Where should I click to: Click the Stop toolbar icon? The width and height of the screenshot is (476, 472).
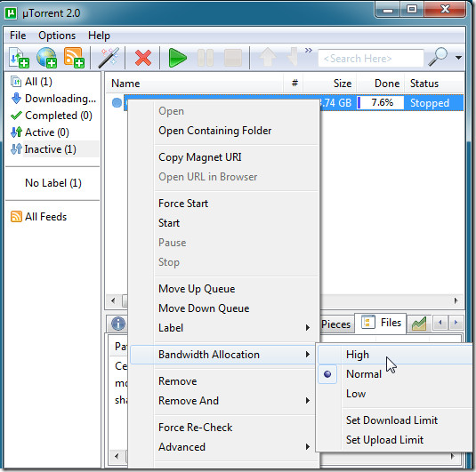click(x=233, y=58)
